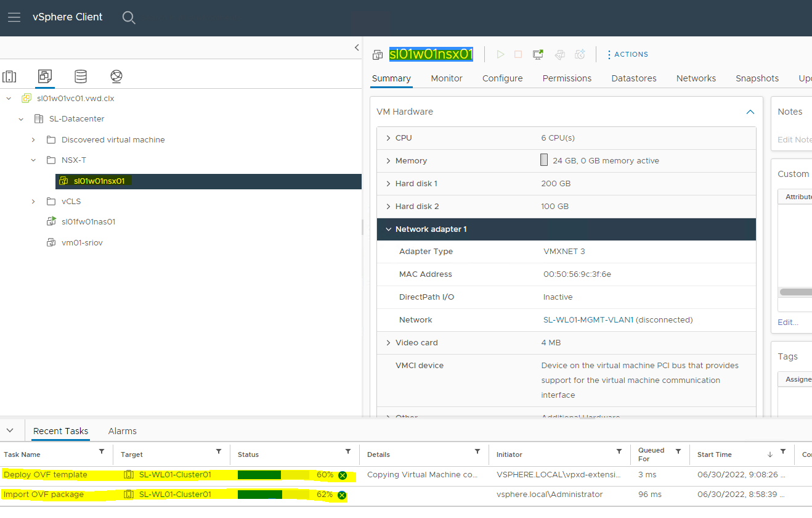
Task: Click the Edit Settings toolbar icon
Action: (559, 54)
